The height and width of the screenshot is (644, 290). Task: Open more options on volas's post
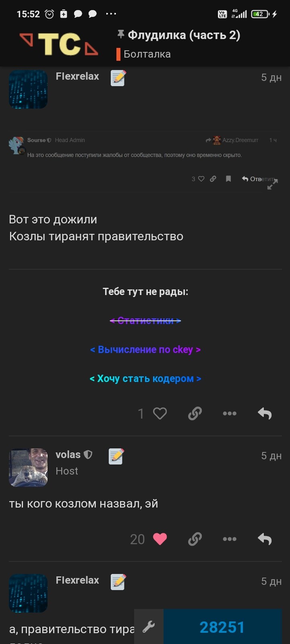pos(230,539)
